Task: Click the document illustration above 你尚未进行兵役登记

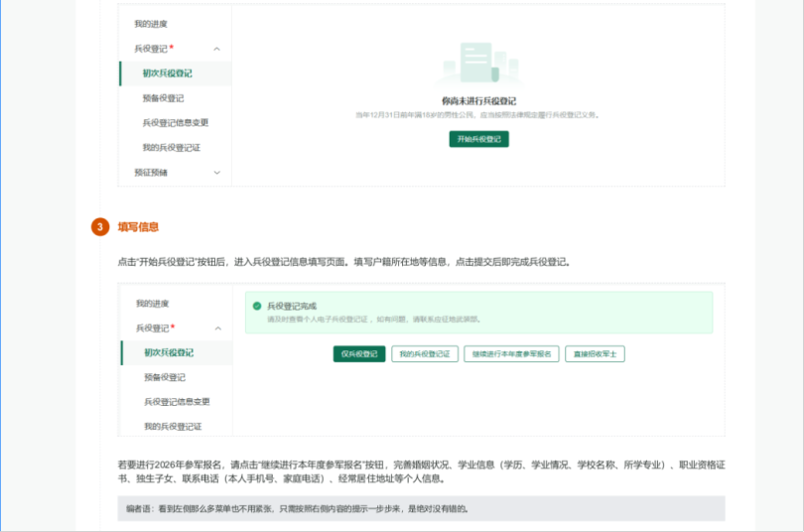Action: point(480,64)
